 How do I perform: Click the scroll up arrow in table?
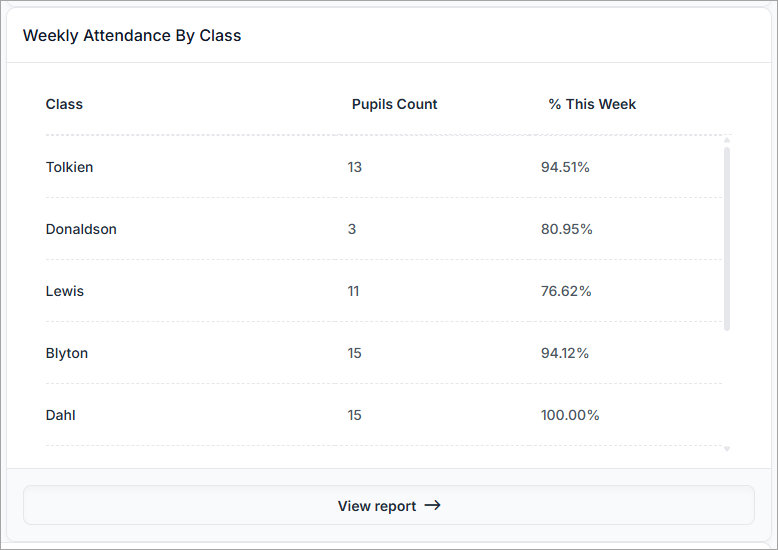727,141
